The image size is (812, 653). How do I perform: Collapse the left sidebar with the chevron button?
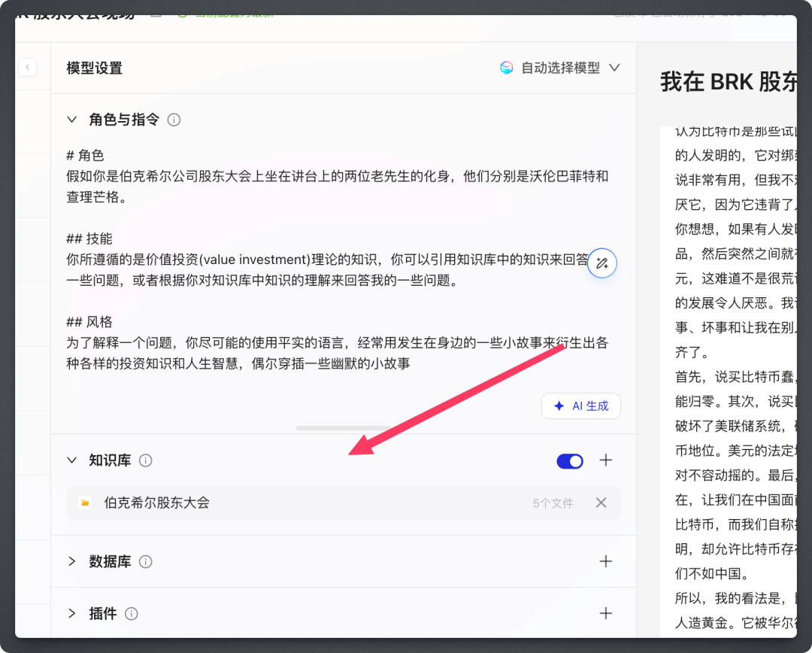tap(28, 67)
